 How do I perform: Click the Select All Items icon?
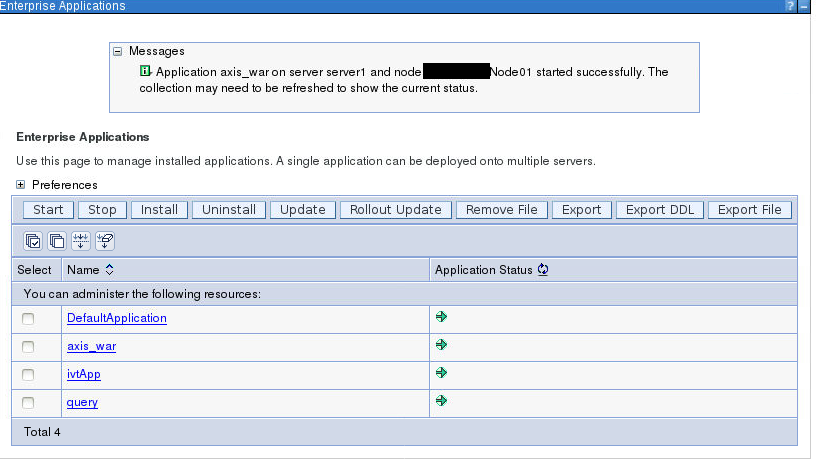pos(33,241)
